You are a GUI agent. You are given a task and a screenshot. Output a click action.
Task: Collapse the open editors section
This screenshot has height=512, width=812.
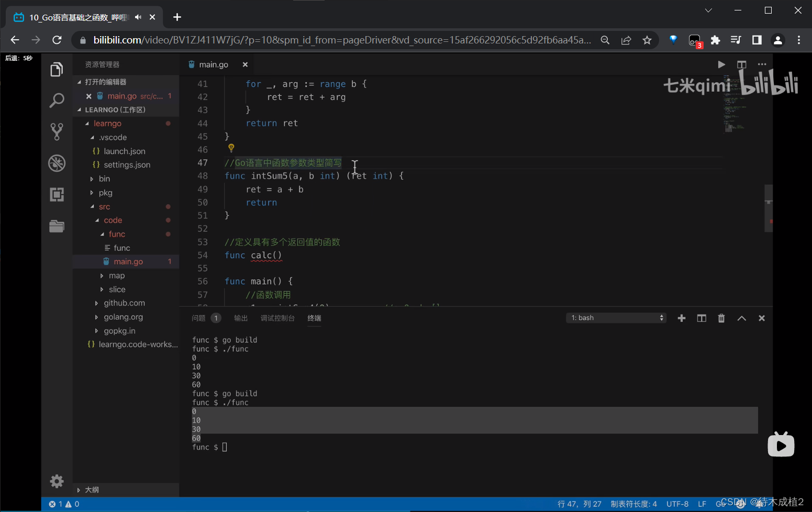(x=80, y=82)
